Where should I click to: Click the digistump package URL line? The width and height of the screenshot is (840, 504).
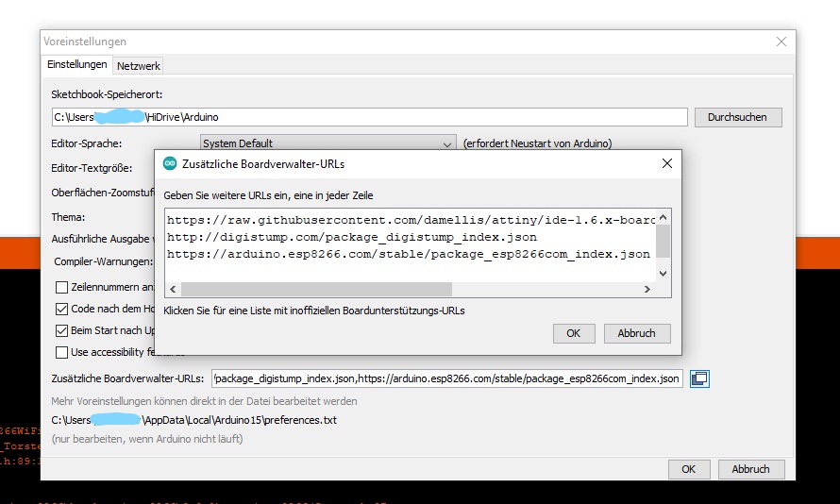[352, 237]
